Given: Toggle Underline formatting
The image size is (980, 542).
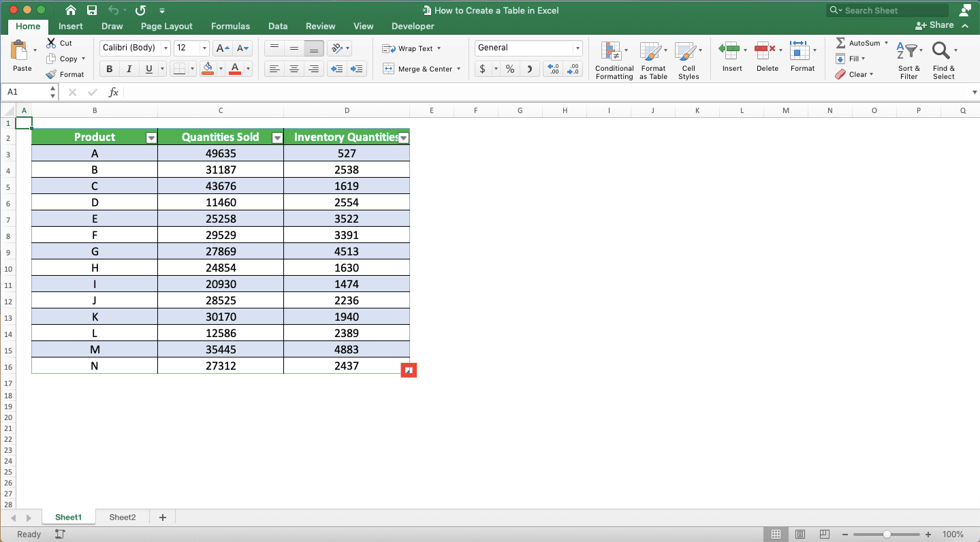Looking at the screenshot, I should (148, 69).
